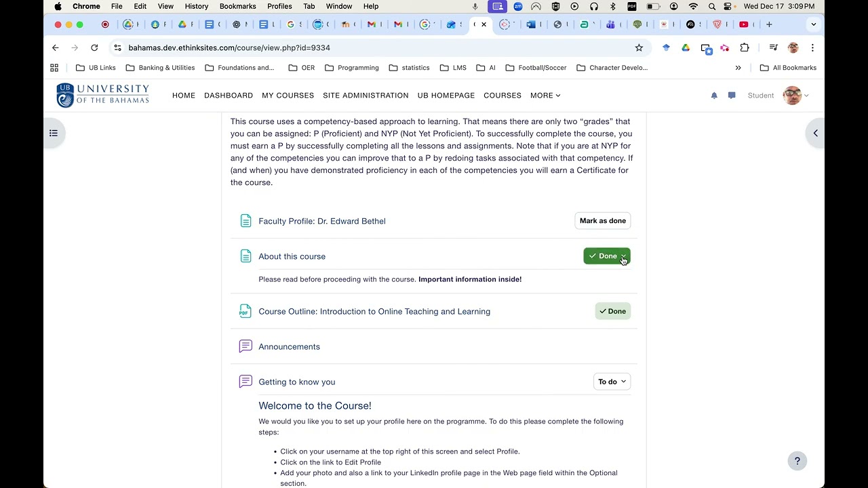
Task: Open the Profiles menu in menu bar
Action: click(x=279, y=6)
